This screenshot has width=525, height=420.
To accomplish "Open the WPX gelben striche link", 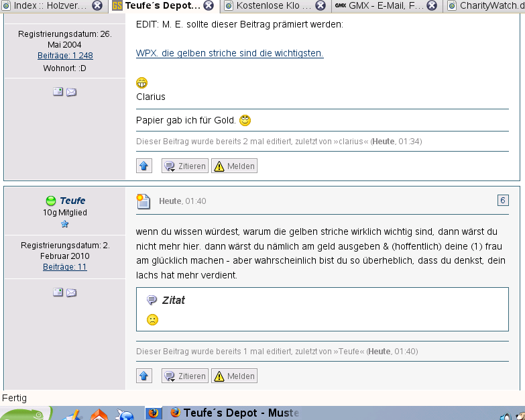I will (x=229, y=53).
